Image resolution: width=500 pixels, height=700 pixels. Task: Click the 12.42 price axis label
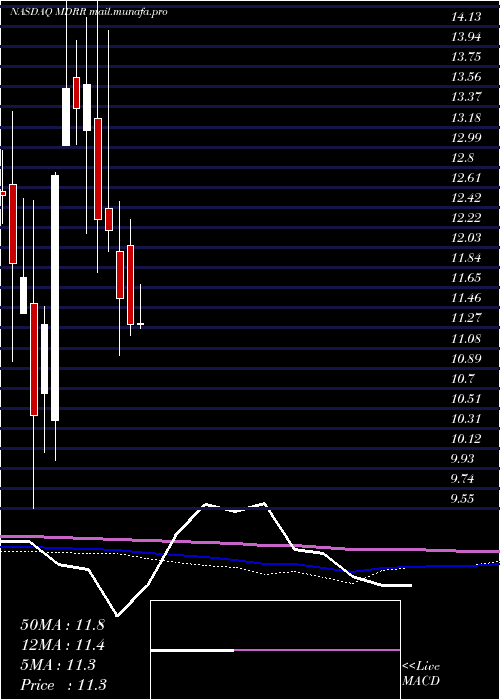coord(467,198)
